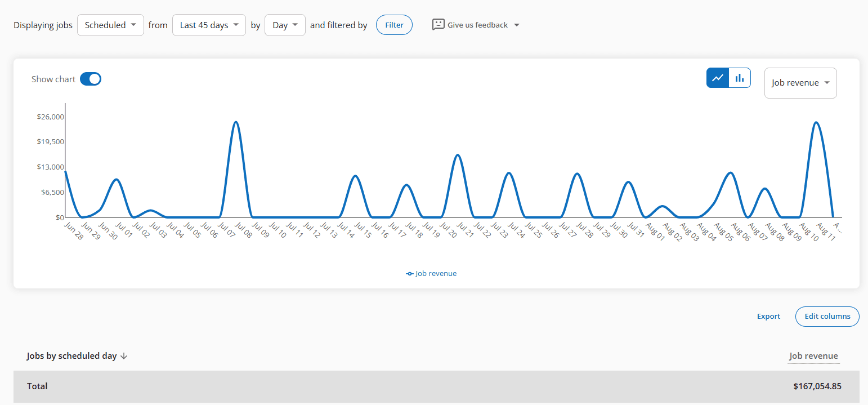This screenshot has height=405, width=868.
Task: Open the Job revenue metric dropdown
Action: pos(800,82)
